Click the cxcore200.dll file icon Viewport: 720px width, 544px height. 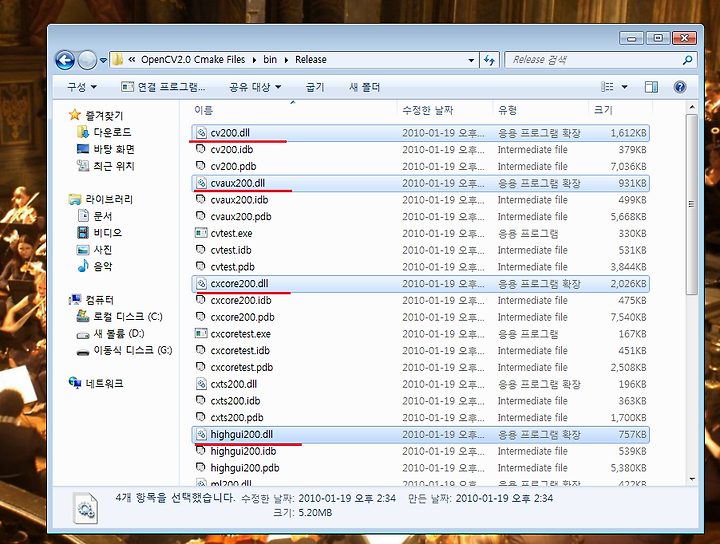pyautogui.click(x=201, y=283)
